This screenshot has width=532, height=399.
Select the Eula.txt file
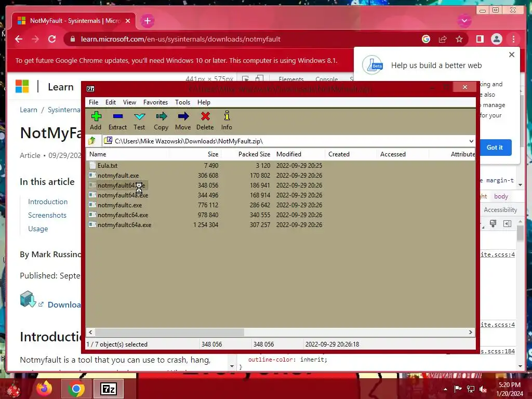tap(107, 166)
